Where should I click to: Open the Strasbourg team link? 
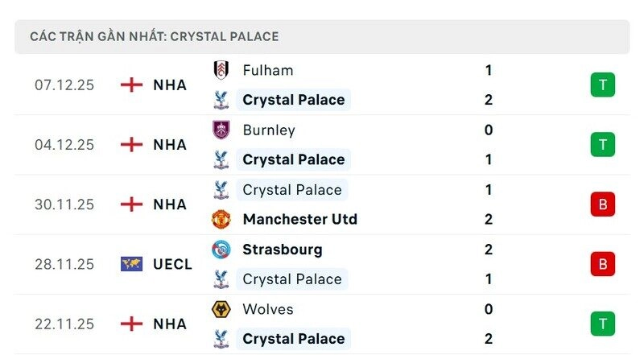[x=282, y=250]
